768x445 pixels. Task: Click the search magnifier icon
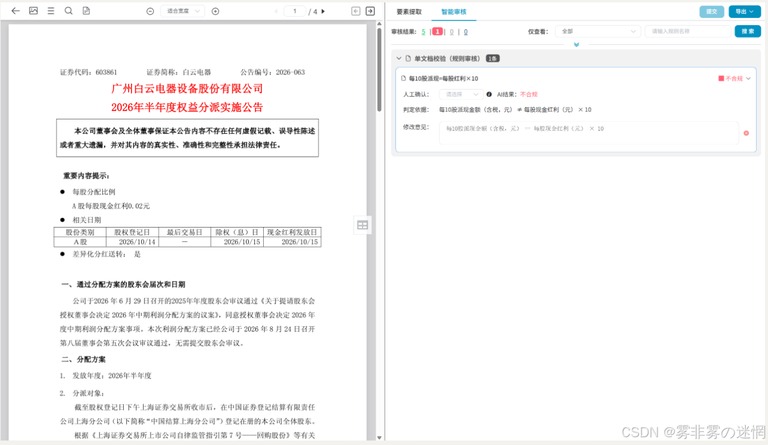[69, 11]
